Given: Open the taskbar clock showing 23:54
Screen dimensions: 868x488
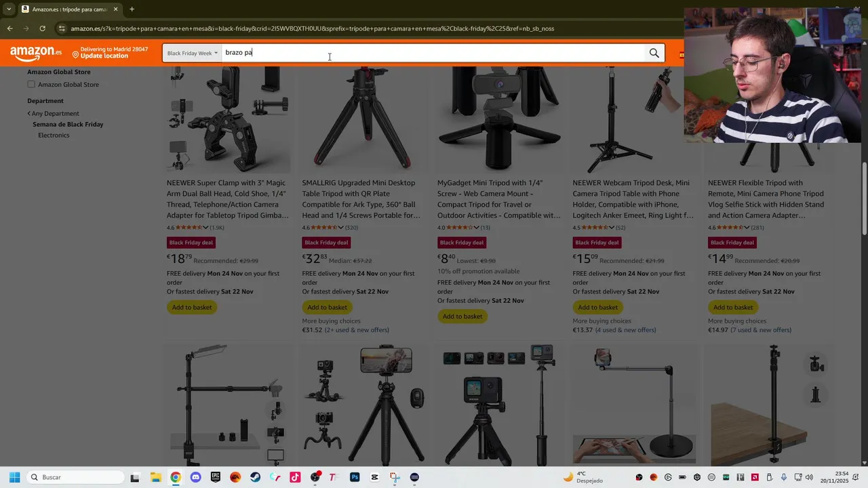Looking at the screenshot, I should tap(834, 477).
